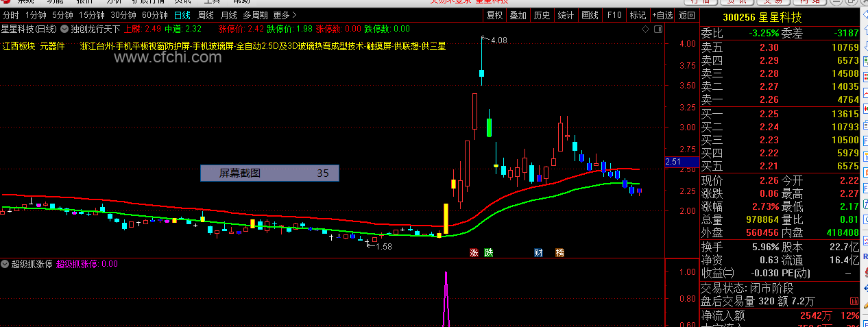This screenshot has width=868, height=327.
Task: Activate the 画线 drawing tool button
Action: pyautogui.click(x=590, y=15)
